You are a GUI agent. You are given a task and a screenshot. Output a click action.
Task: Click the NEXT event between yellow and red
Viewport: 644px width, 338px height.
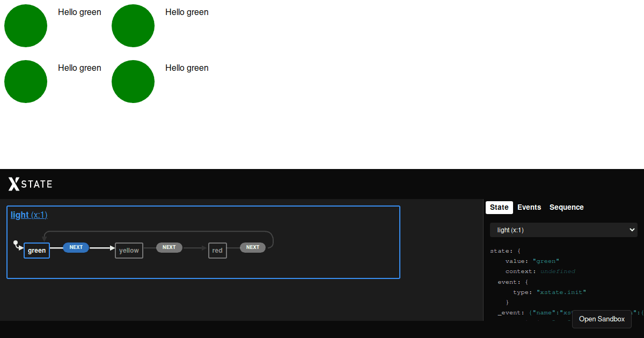pos(169,247)
